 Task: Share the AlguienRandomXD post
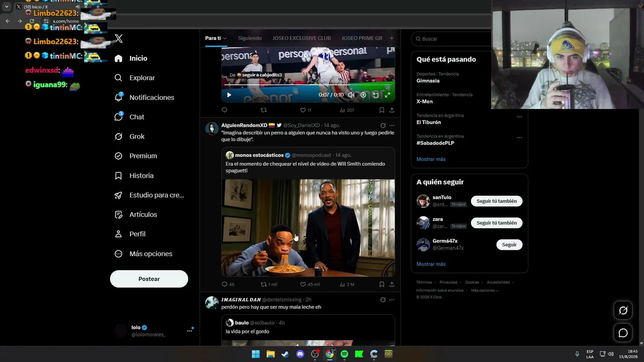[391, 284]
